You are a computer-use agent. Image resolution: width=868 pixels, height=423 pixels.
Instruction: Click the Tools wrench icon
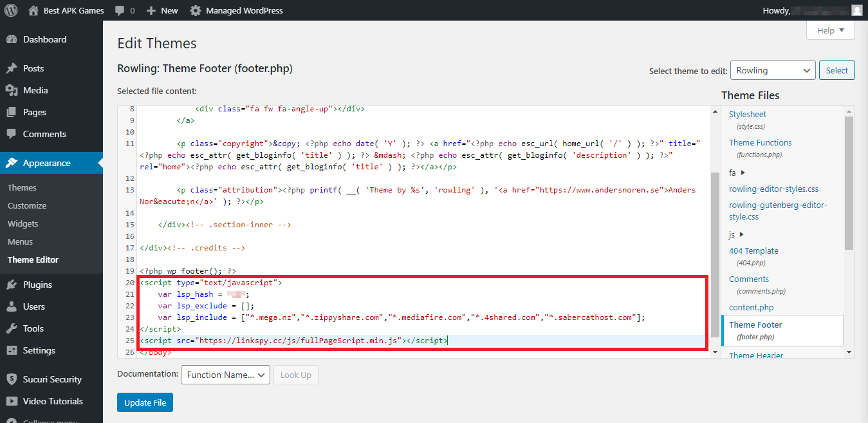(12, 328)
